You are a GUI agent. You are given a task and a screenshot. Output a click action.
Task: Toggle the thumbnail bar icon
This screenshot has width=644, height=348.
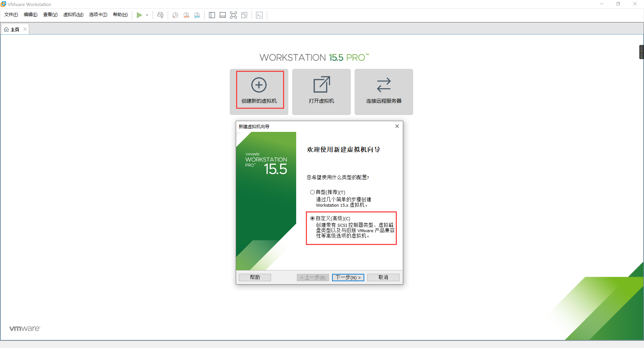(x=223, y=15)
